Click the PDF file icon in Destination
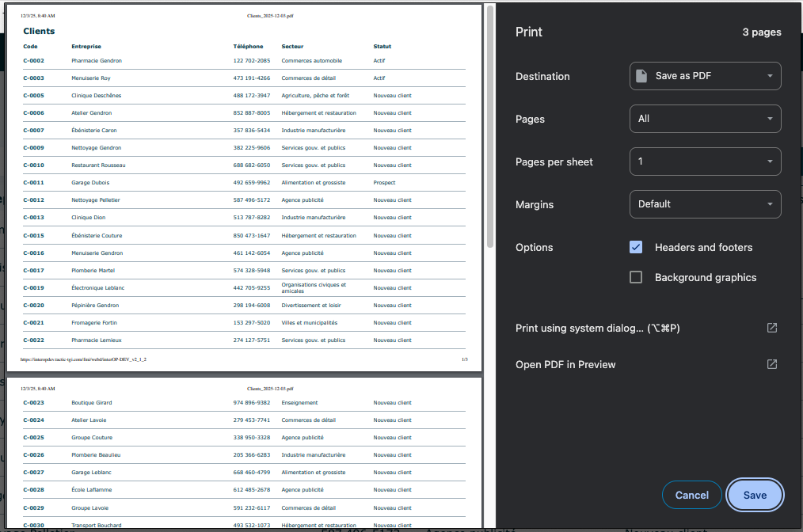 point(642,76)
